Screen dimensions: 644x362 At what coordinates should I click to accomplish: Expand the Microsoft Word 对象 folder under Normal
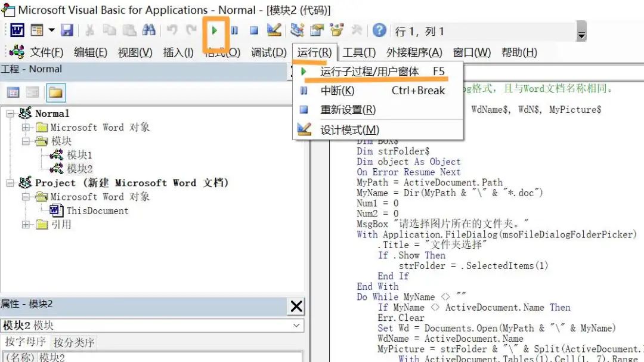(x=26, y=127)
